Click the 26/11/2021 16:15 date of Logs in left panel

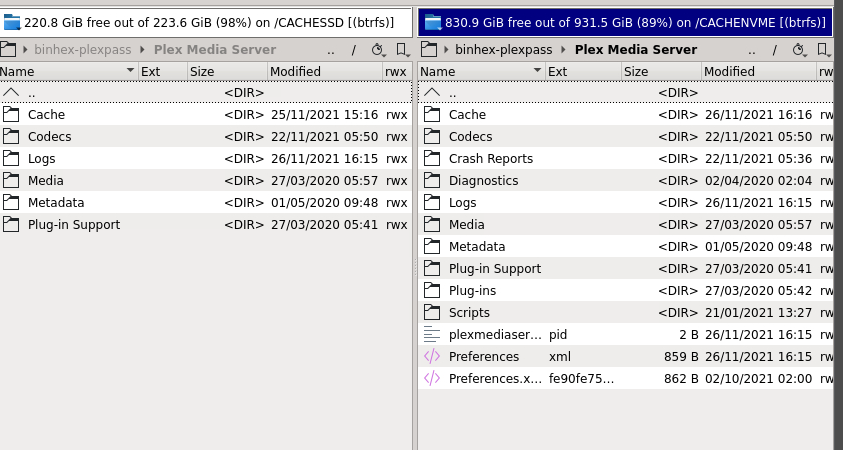click(x=324, y=159)
